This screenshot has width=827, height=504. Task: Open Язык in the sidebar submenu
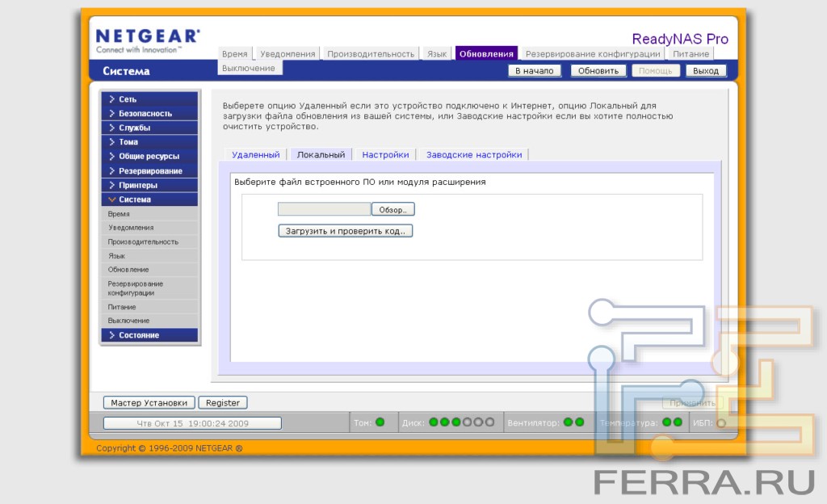click(149, 256)
